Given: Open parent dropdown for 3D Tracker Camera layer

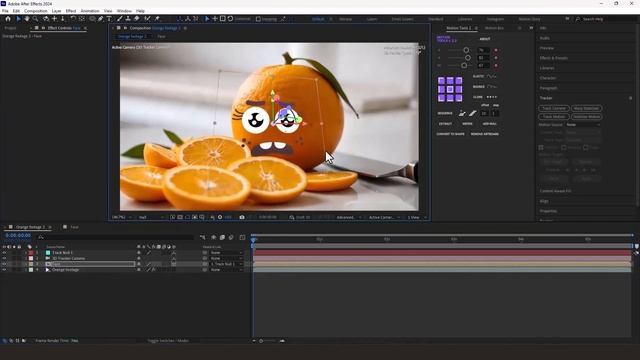Looking at the screenshot, I should click(x=227, y=258).
